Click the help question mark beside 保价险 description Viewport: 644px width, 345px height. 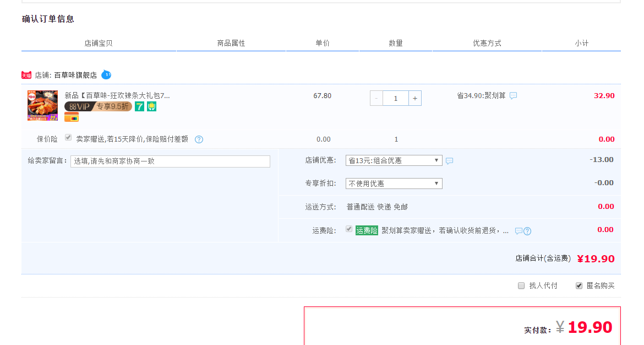pos(199,139)
